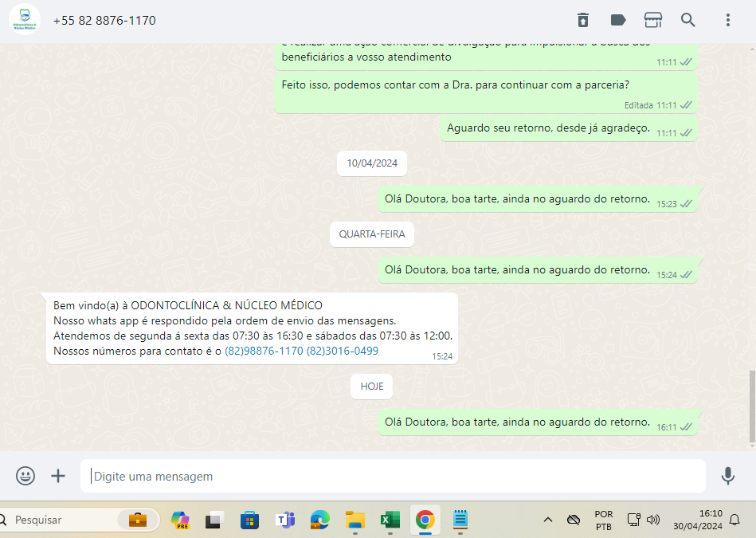Viewport: 756px width, 538px height.
Task: Open the storefront catalog icon
Action: click(x=652, y=20)
